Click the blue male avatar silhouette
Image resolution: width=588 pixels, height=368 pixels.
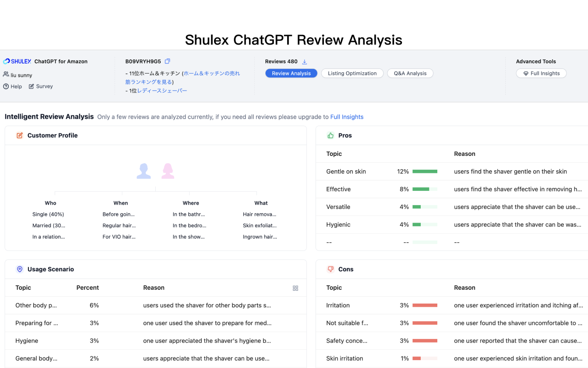click(x=143, y=171)
